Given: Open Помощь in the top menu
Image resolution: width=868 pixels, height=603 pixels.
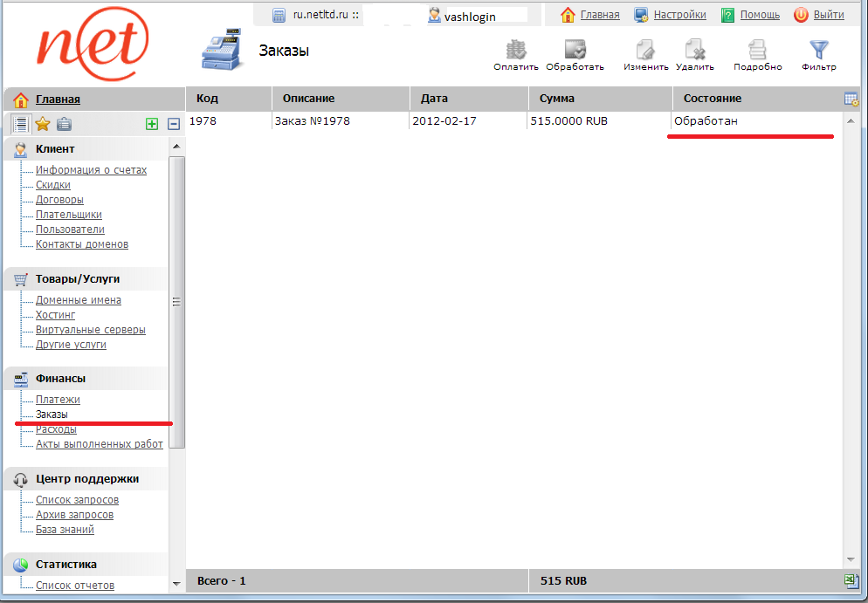Looking at the screenshot, I should (760, 15).
